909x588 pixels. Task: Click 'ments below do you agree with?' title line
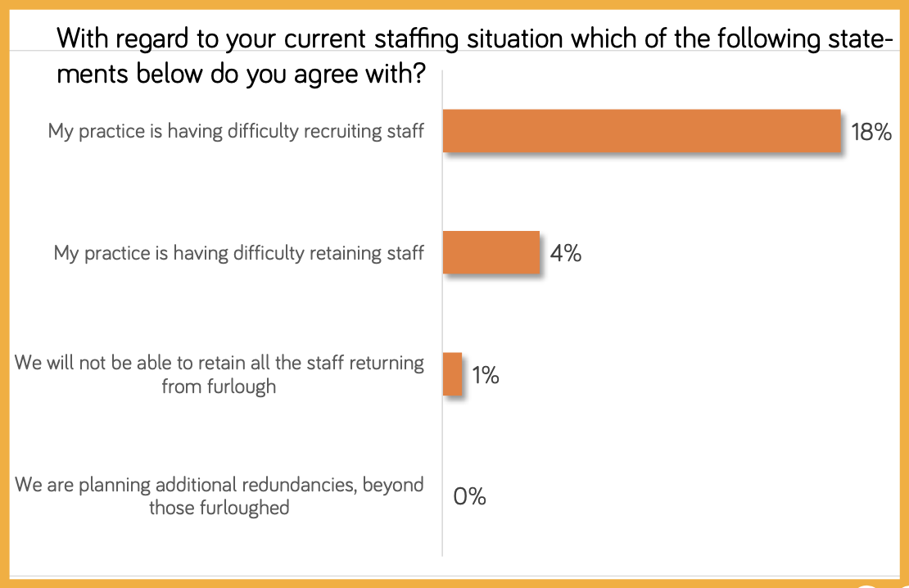click(x=242, y=75)
